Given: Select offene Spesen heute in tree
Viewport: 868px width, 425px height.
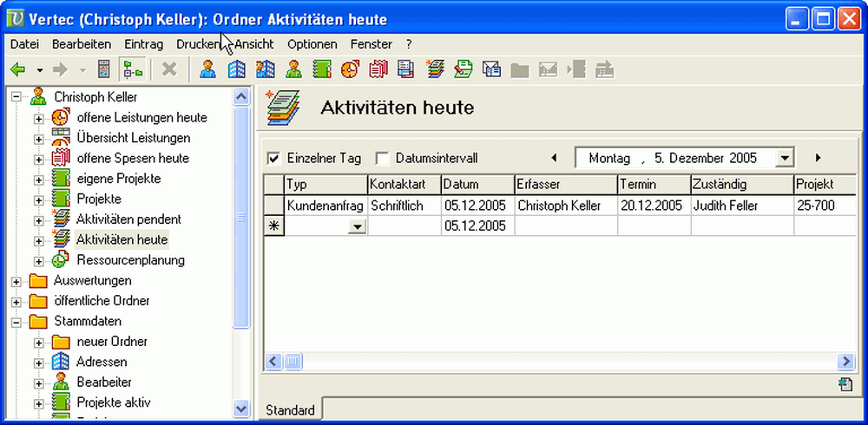Looking at the screenshot, I should point(133,158).
